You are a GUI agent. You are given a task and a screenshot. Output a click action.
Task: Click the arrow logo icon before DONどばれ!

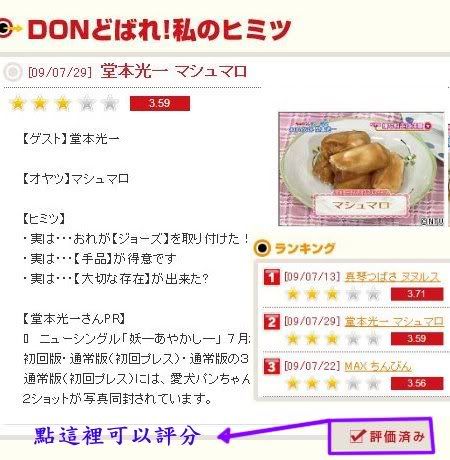[x=9, y=29]
